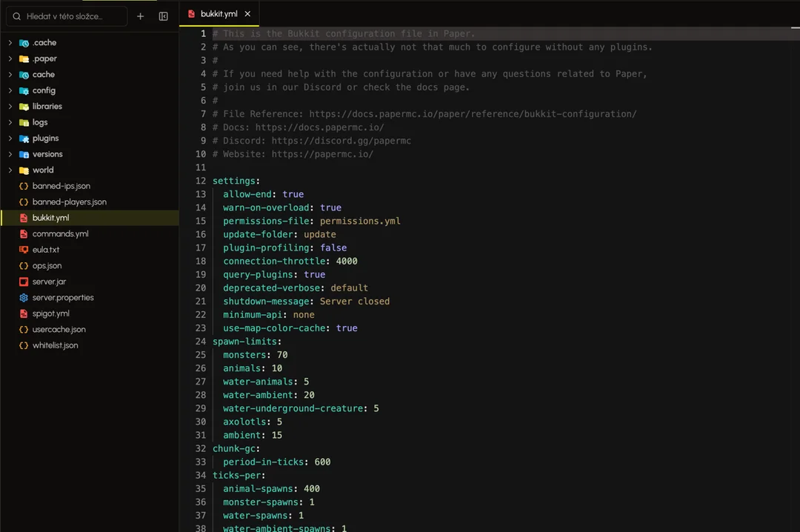Expand the .paper folder chevron
This screenshot has height=532, width=800.
point(10,59)
